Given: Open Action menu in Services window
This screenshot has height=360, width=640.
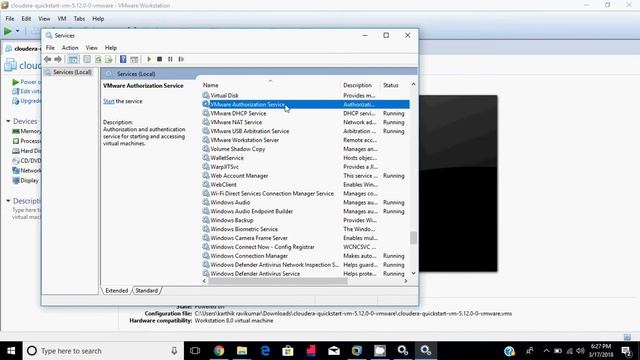Looking at the screenshot, I should [x=70, y=48].
